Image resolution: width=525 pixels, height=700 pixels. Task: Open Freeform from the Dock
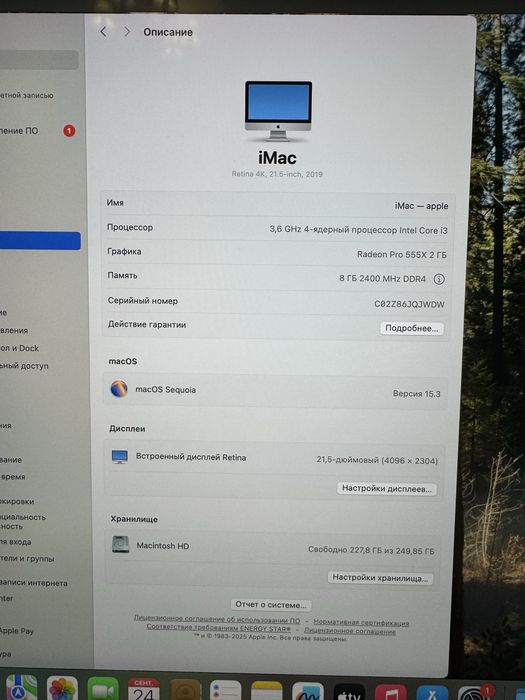click(x=308, y=692)
